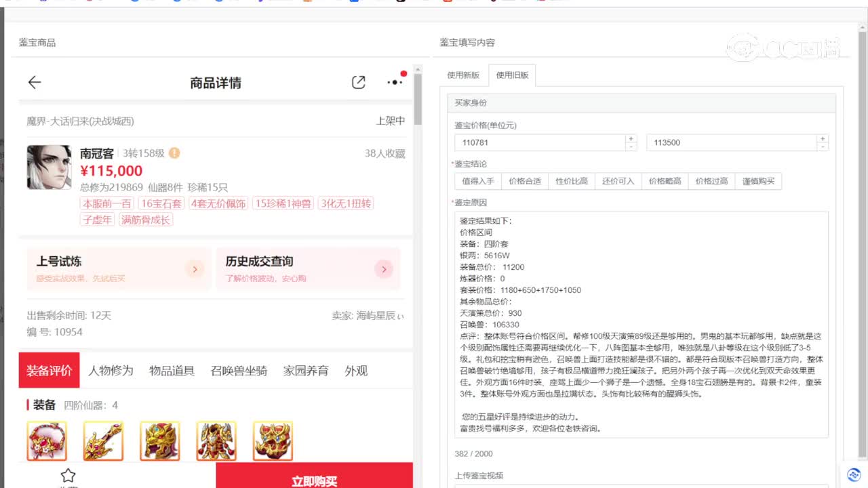
Task: Open the share icon in header
Action: point(359,83)
